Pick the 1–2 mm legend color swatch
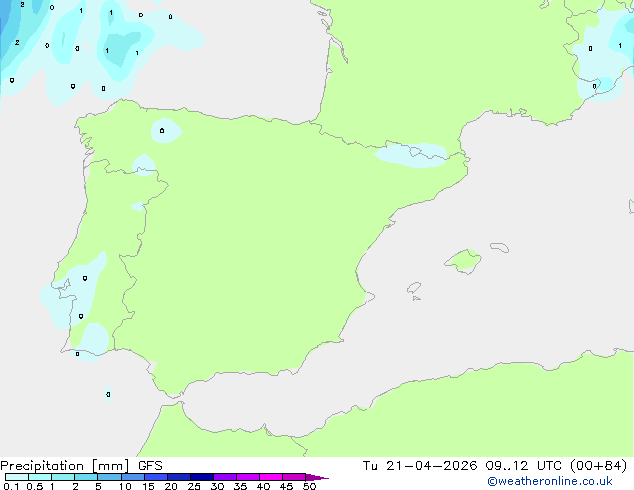This screenshot has width=634, height=490. (63, 477)
